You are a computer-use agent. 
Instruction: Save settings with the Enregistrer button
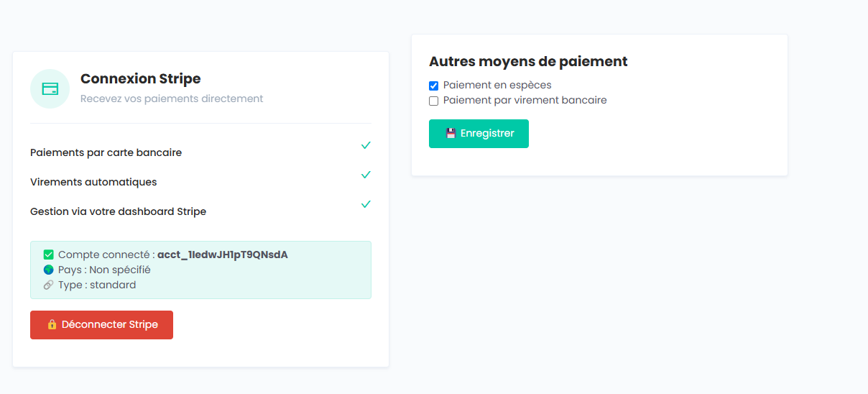pyautogui.click(x=479, y=134)
